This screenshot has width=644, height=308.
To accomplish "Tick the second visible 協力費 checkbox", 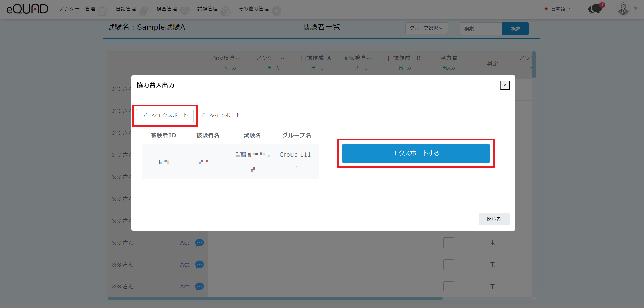I will (449, 265).
